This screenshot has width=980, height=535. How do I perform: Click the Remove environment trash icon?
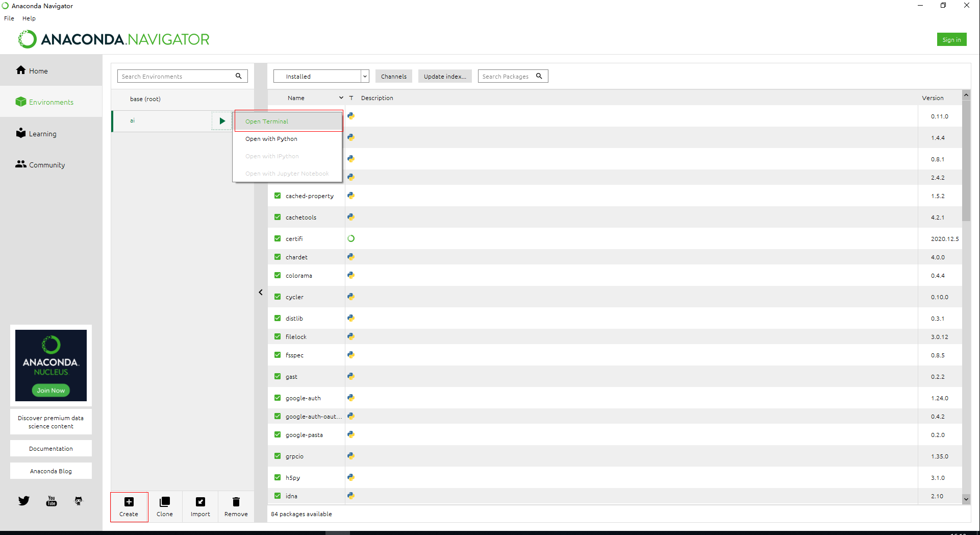236,502
